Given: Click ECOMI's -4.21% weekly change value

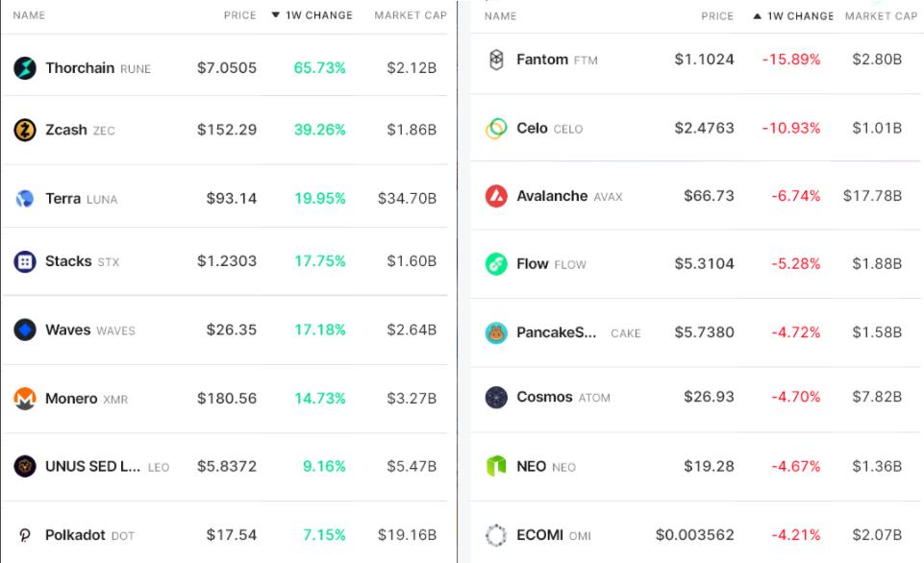Looking at the screenshot, I should point(795,535).
